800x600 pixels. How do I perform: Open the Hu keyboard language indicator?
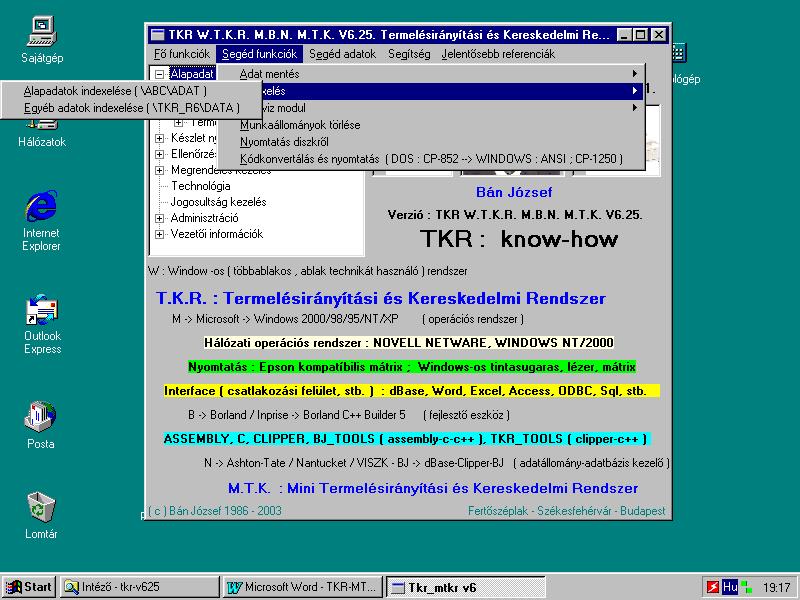730,587
